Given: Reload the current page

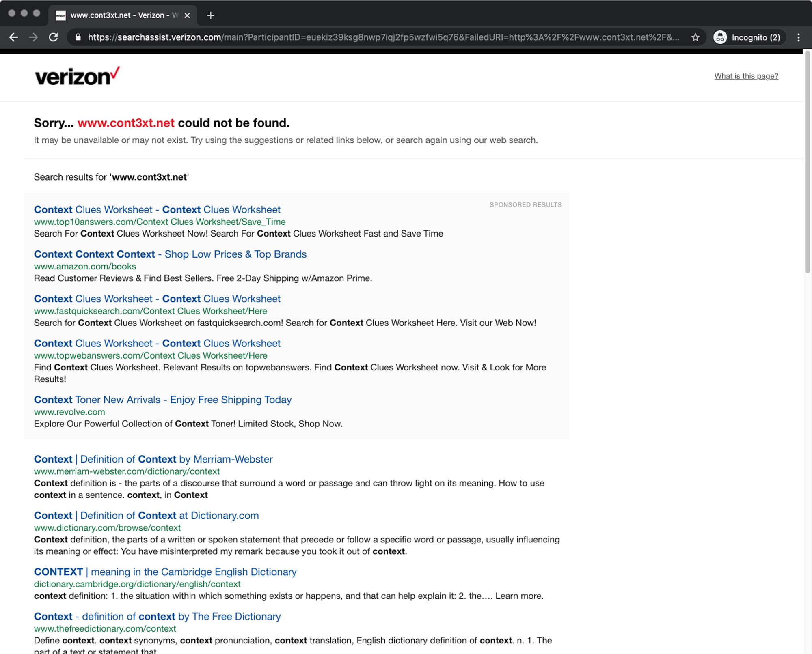Looking at the screenshot, I should [x=53, y=37].
